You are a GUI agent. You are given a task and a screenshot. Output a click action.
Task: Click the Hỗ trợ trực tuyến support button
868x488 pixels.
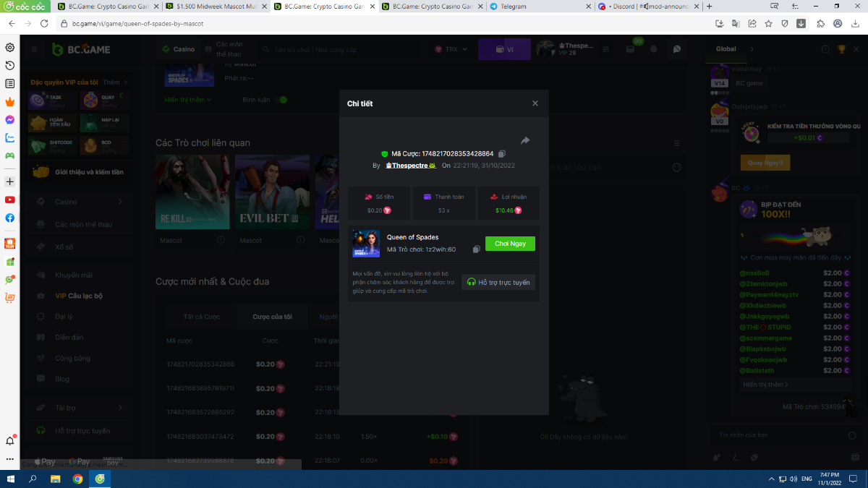(x=498, y=282)
